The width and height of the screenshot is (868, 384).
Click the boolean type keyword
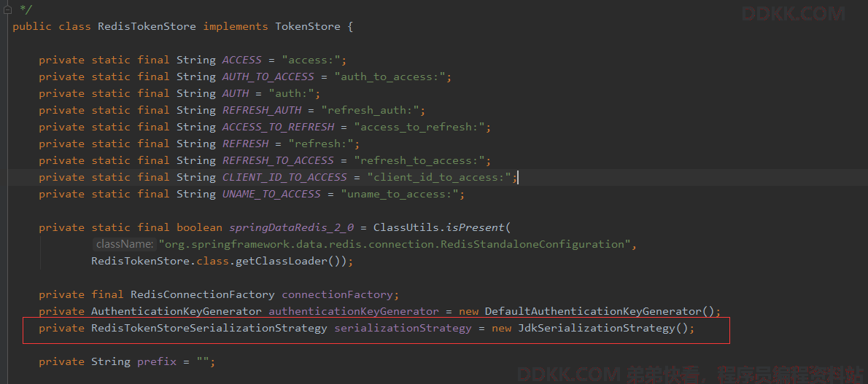pyautogui.click(x=199, y=227)
